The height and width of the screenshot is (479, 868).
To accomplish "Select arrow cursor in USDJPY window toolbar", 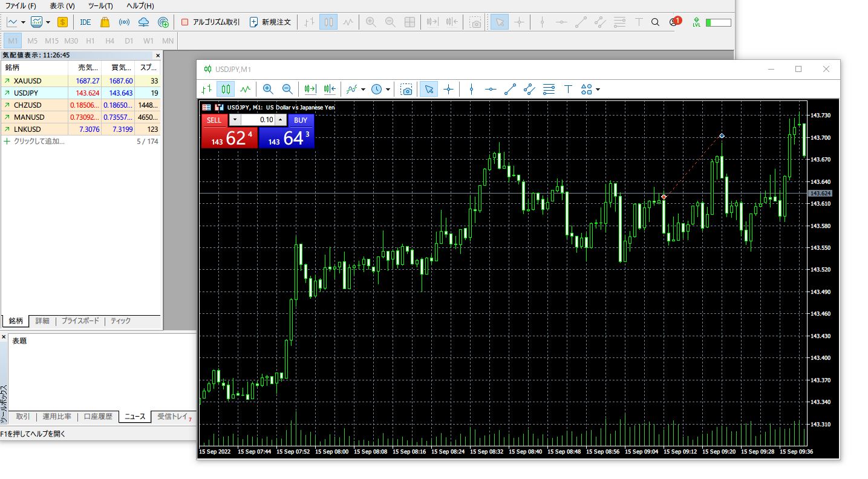I will [x=429, y=90].
